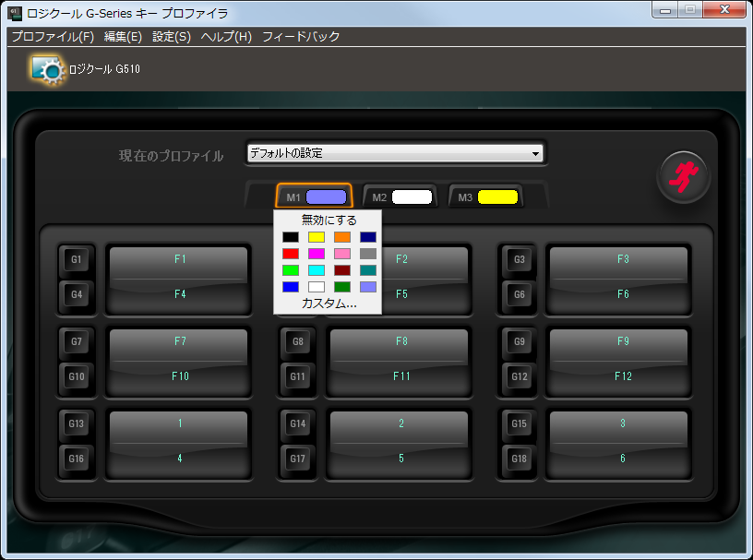Viewport: 753px width, 560px height.
Task: Choose 無効にする in the color popup
Action: point(329,220)
